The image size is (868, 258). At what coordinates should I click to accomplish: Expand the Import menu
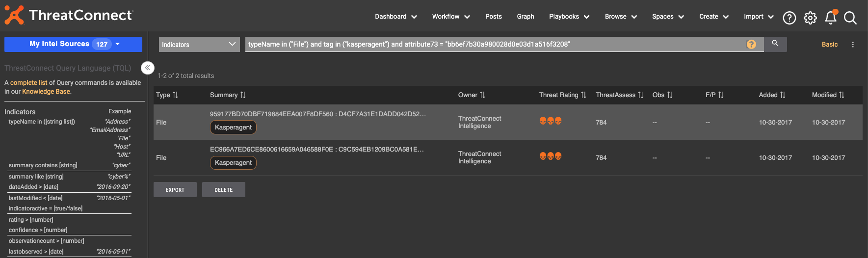(759, 17)
